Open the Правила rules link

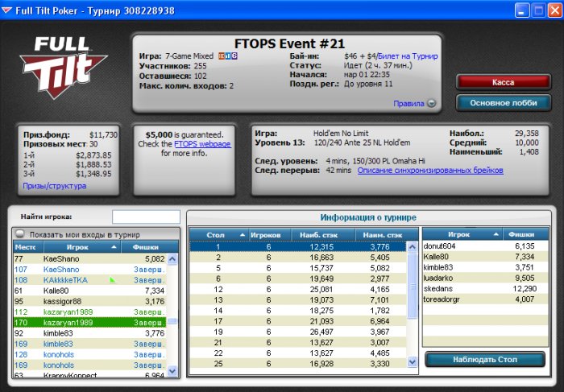pos(408,104)
